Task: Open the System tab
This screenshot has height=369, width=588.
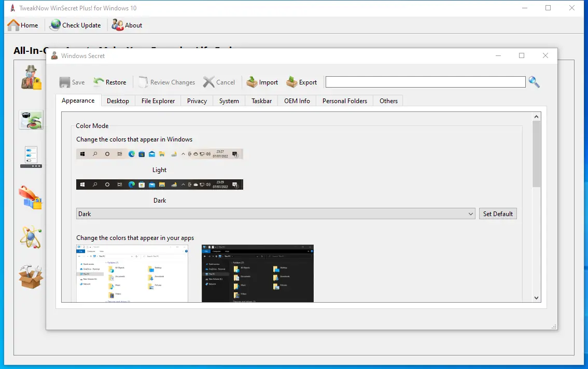Action: [x=229, y=101]
